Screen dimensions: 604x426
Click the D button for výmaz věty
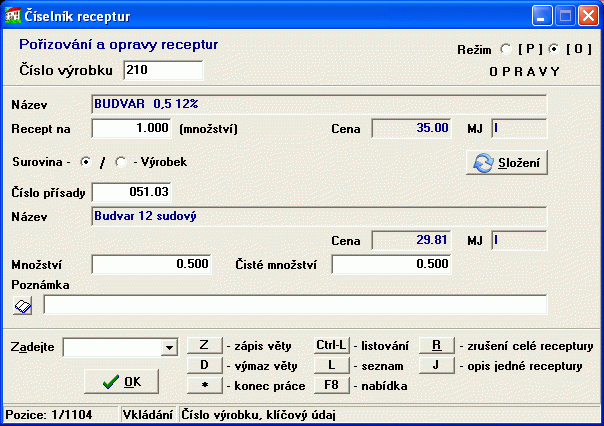pos(204,365)
